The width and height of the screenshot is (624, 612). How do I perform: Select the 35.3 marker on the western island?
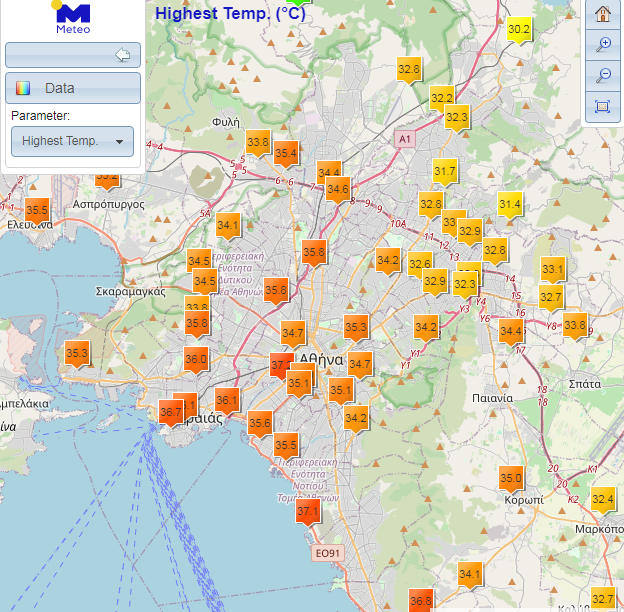(x=77, y=354)
